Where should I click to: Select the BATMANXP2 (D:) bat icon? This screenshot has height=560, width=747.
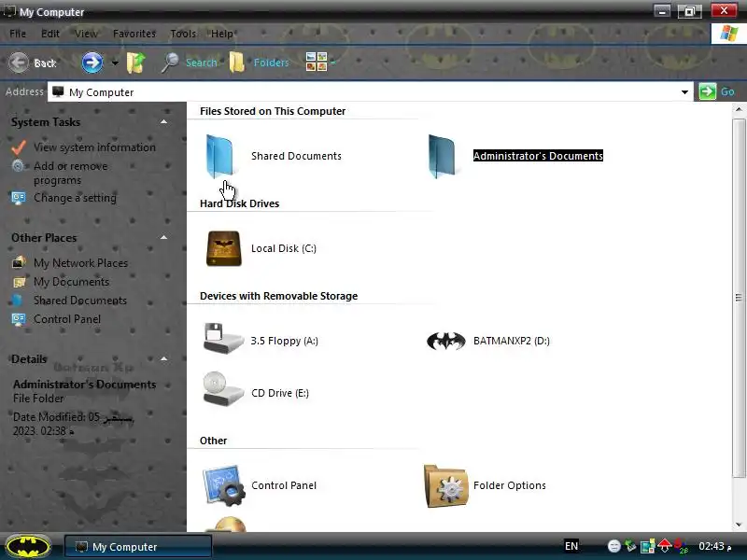click(x=446, y=341)
